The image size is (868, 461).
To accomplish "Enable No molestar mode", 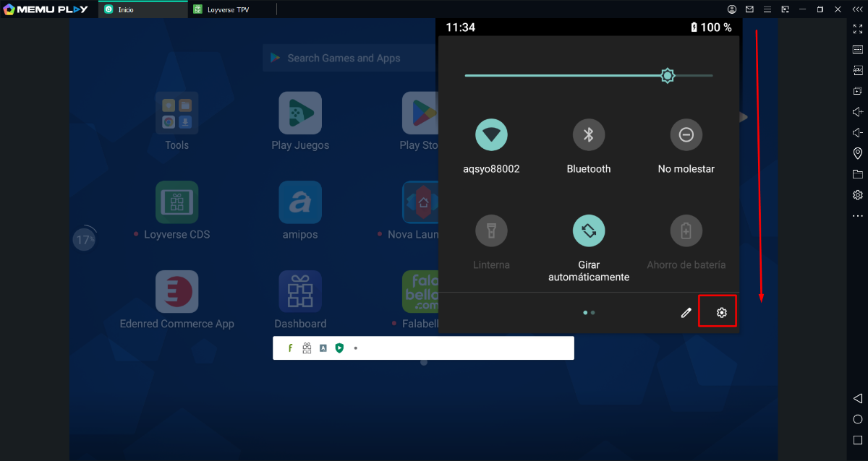I will [686, 134].
